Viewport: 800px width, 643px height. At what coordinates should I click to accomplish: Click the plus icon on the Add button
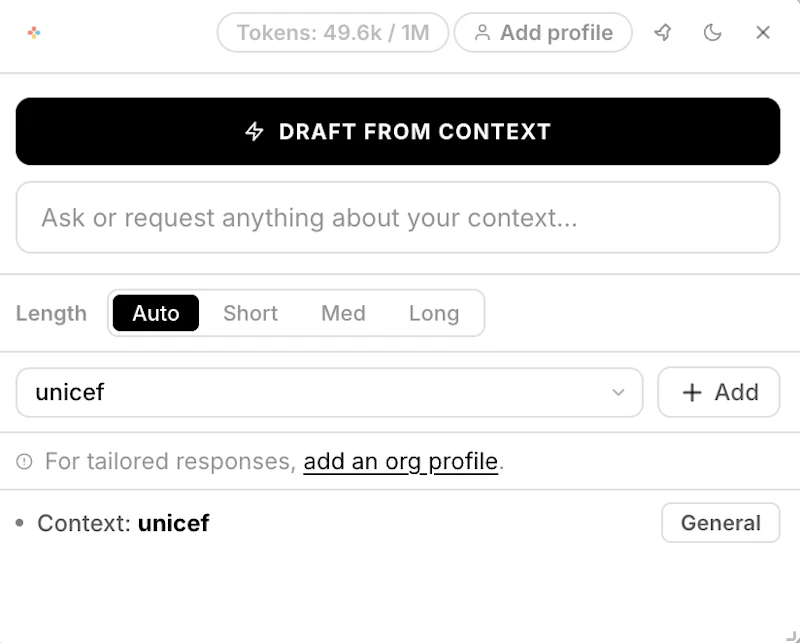pyautogui.click(x=690, y=392)
